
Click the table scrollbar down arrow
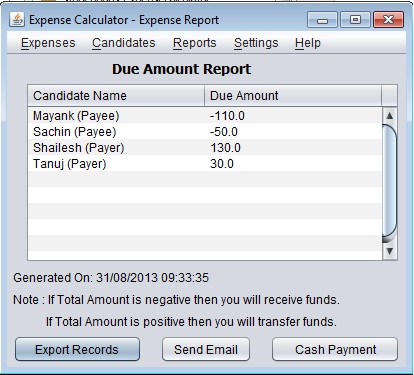pyautogui.click(x=389, y=251)
